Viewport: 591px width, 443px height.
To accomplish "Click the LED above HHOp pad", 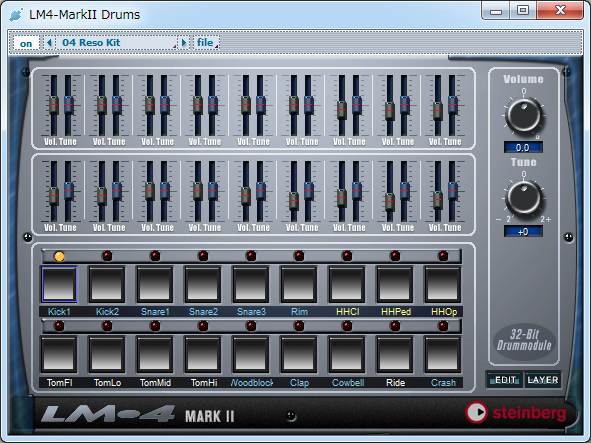I will pos(443,256).
